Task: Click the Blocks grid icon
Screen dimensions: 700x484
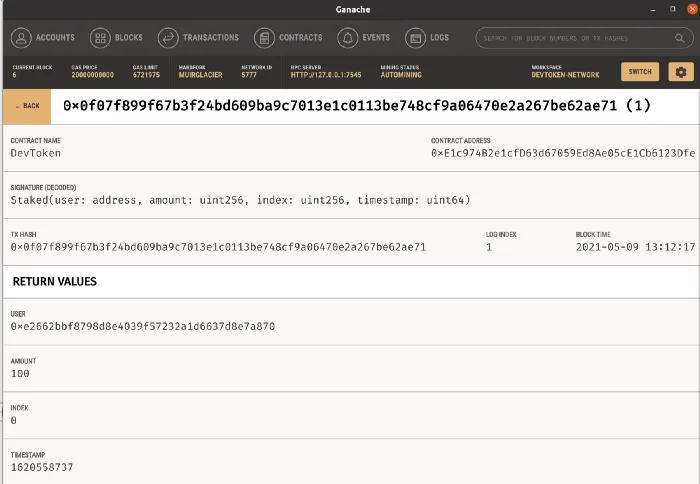Action: point(100,38)
